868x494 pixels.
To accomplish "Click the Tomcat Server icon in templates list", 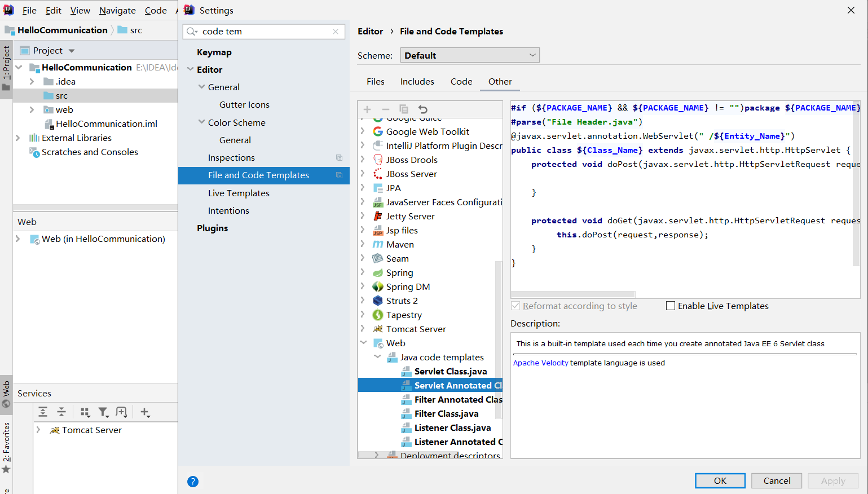I will coord(378,329).
